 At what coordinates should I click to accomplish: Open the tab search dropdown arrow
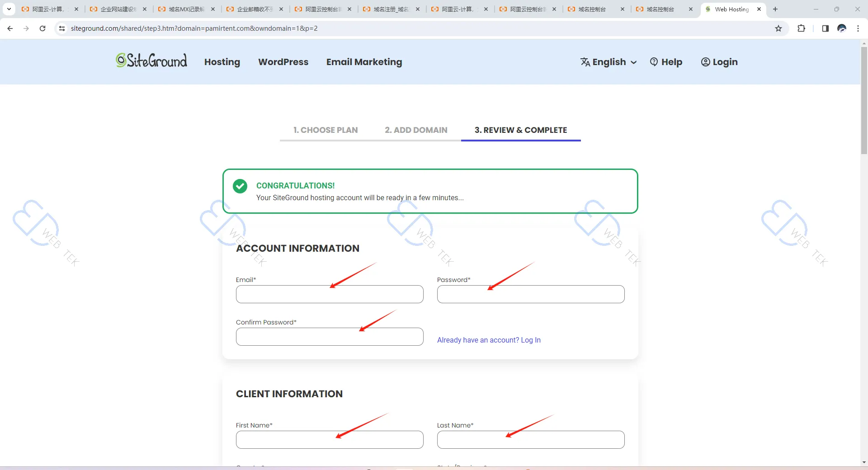[9, 9]
